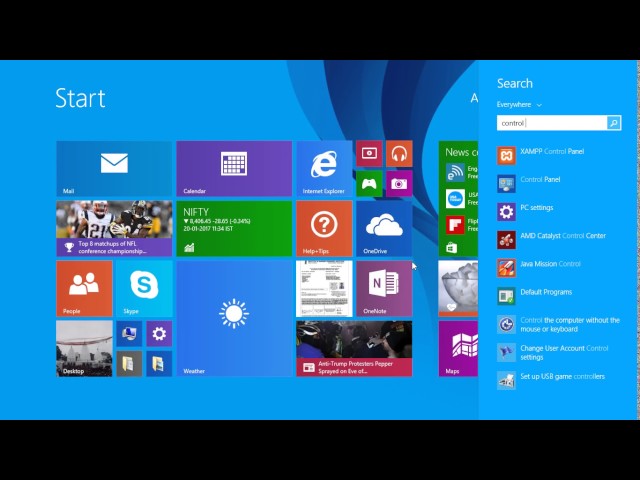Viewport: 640px width, 480px height.
Task: Click the AMD Catalyst result icon
Action: tap(506, 240)
